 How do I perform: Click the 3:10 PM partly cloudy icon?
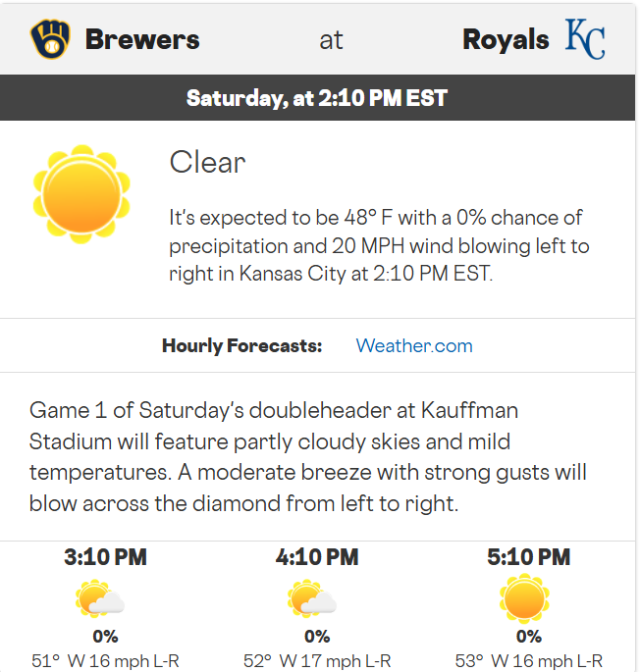click(101, 600)
